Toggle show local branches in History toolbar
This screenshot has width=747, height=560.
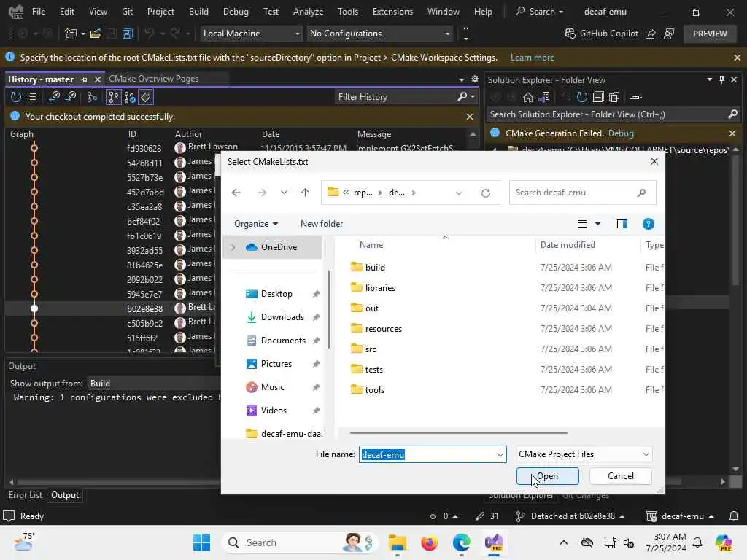113,97
